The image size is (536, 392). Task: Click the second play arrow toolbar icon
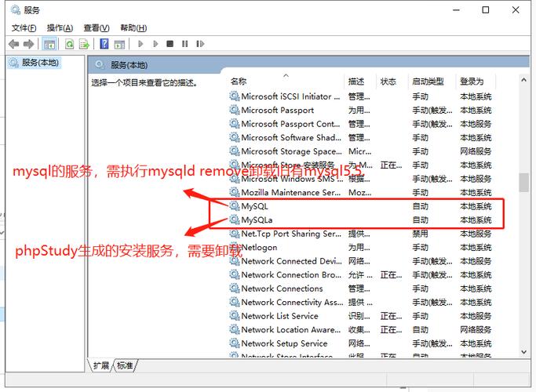point(155,44)
